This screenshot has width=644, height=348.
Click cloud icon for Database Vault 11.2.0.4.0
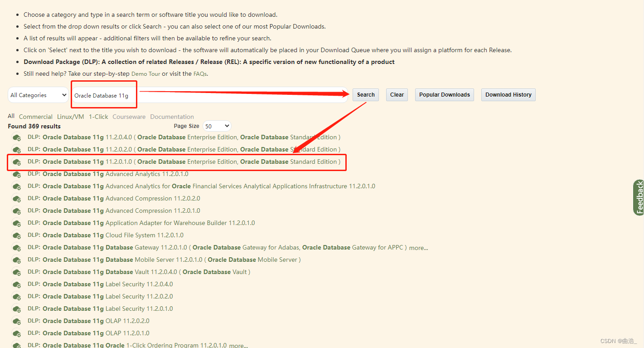17,272
